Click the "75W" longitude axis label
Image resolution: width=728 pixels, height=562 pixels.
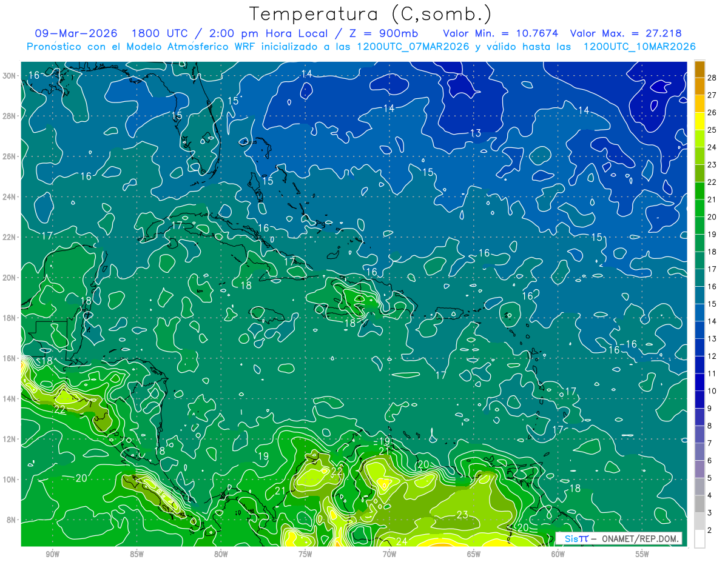click(x=305, y=554)
